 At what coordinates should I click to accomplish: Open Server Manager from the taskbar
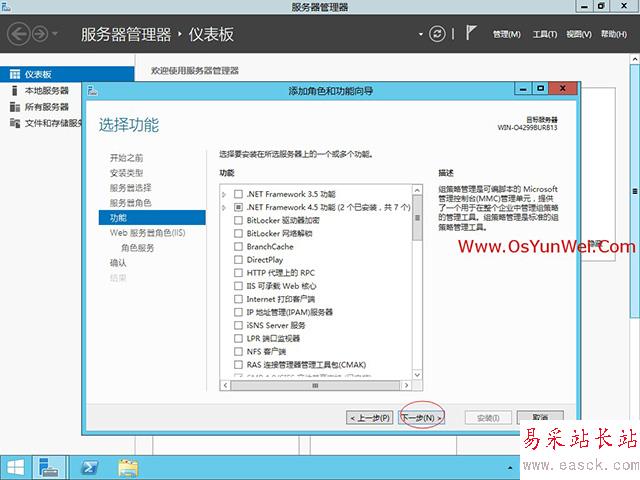[49, 468]
